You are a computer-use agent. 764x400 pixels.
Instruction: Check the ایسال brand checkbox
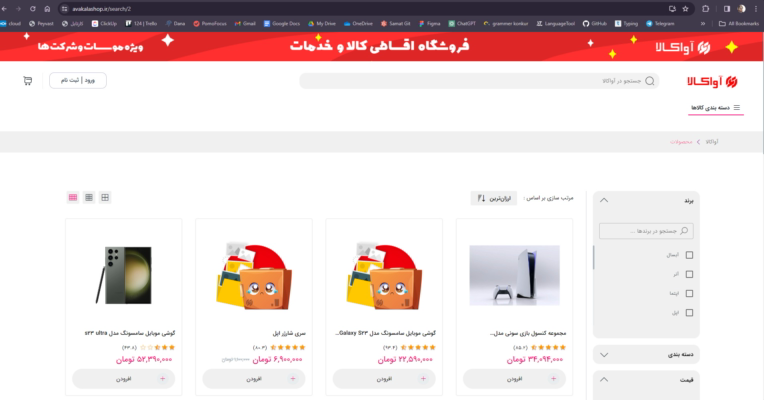[689, 255]
